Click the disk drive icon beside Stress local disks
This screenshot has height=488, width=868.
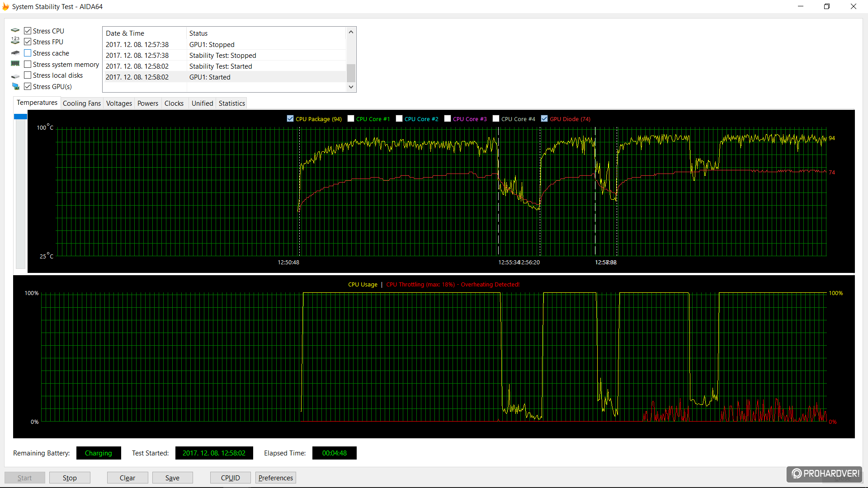click(15, 76)
